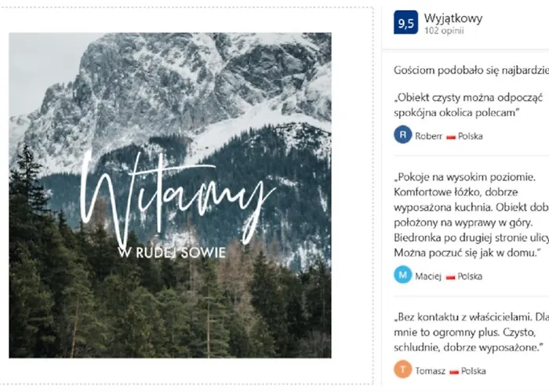This screenshot has height=392, width=549.
Task: Click the Polish flag next to Roberr
Action: click(451, 137)
